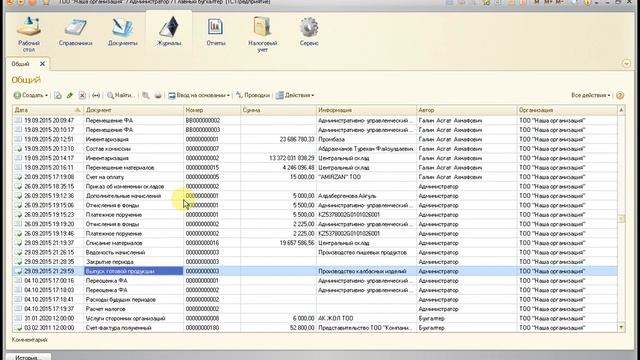Click scroll up arrow of the table
Image resolution: width=640 pixels, height=360 pixels.
pos(621,110)
